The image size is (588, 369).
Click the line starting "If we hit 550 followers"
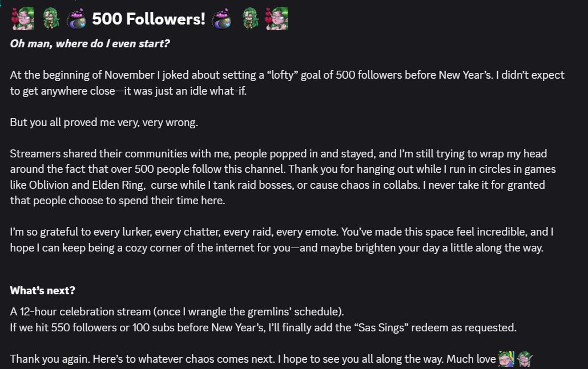(262, 327)
